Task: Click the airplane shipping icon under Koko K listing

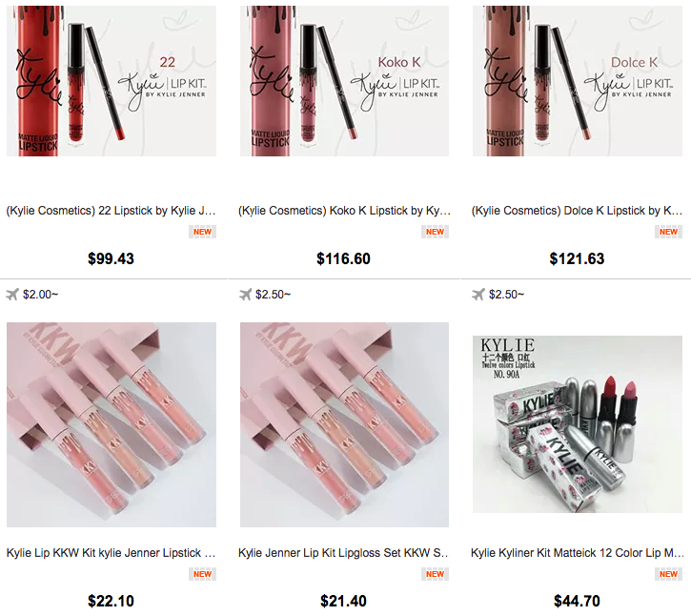Action: (x=245, y=294)
